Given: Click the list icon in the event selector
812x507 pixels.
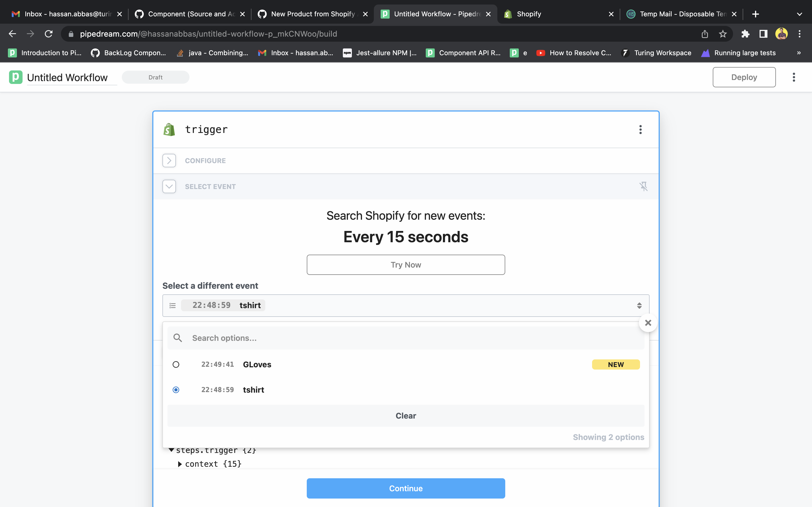Looking at the screenshot, I should click(173, 305).
